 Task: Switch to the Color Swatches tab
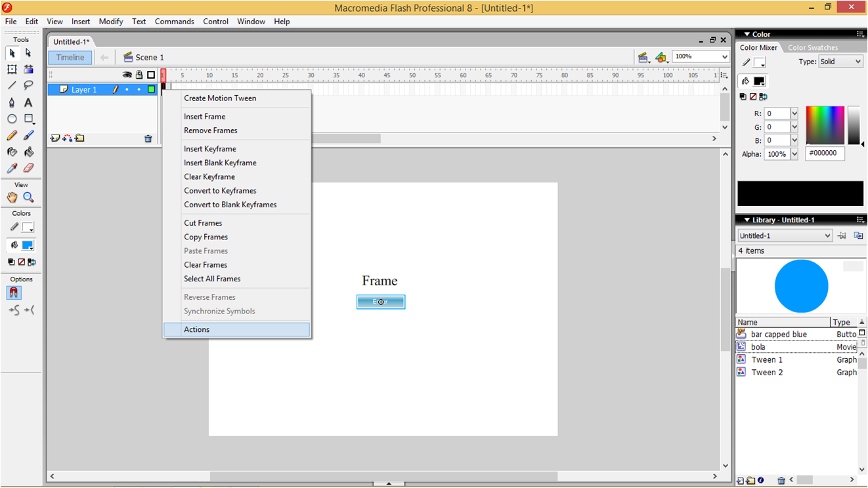(813, 48)
